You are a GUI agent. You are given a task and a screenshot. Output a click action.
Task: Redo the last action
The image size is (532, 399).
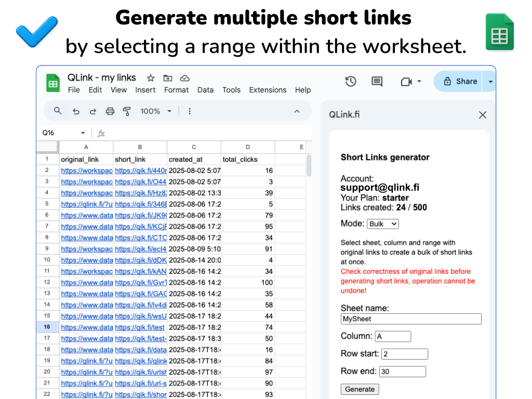(x=92, y=111)
